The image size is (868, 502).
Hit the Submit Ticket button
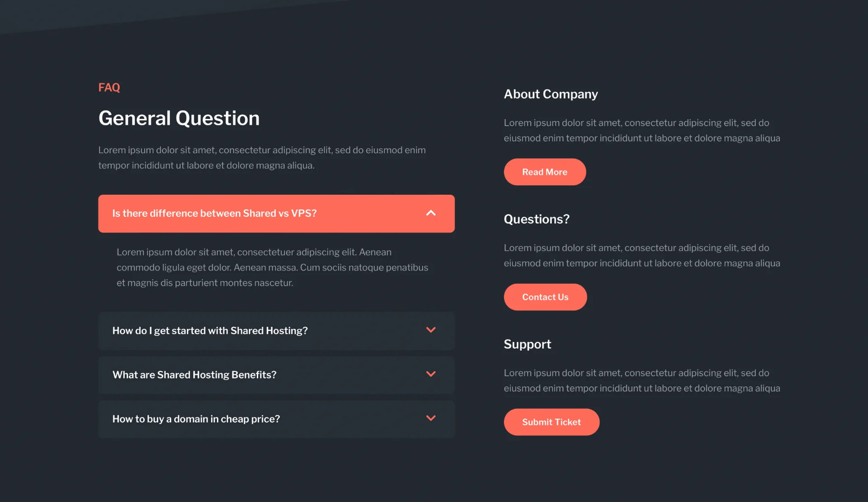(x=552, y=422)
